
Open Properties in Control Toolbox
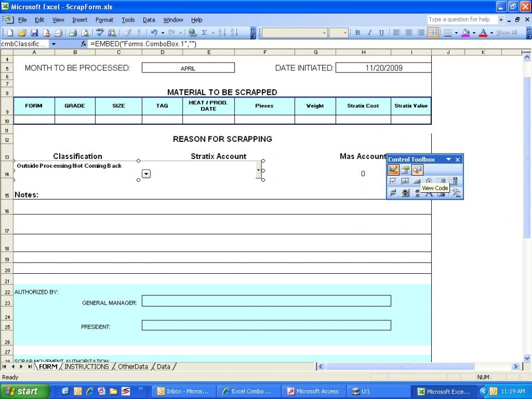[405, 170]
